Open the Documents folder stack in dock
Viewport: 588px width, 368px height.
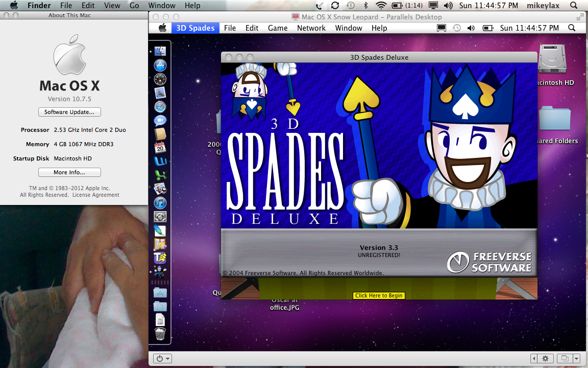pos(160,306)
